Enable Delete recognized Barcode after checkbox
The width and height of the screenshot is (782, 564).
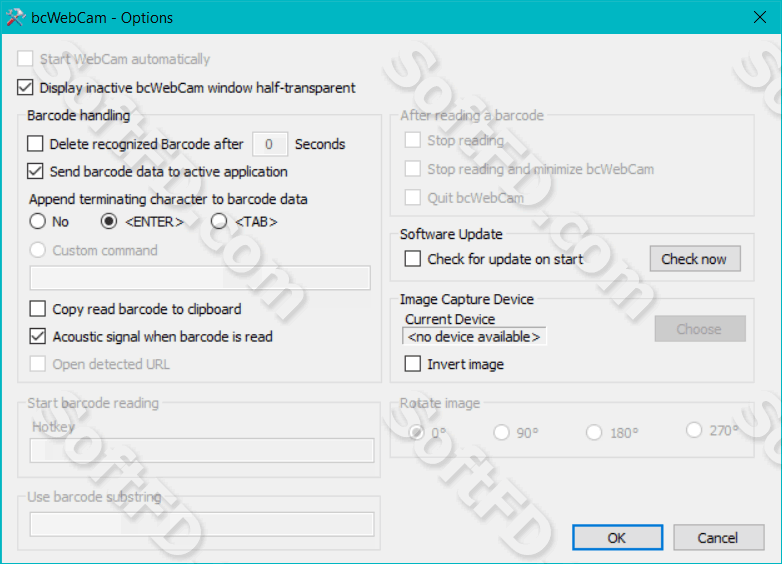point(35,144)
